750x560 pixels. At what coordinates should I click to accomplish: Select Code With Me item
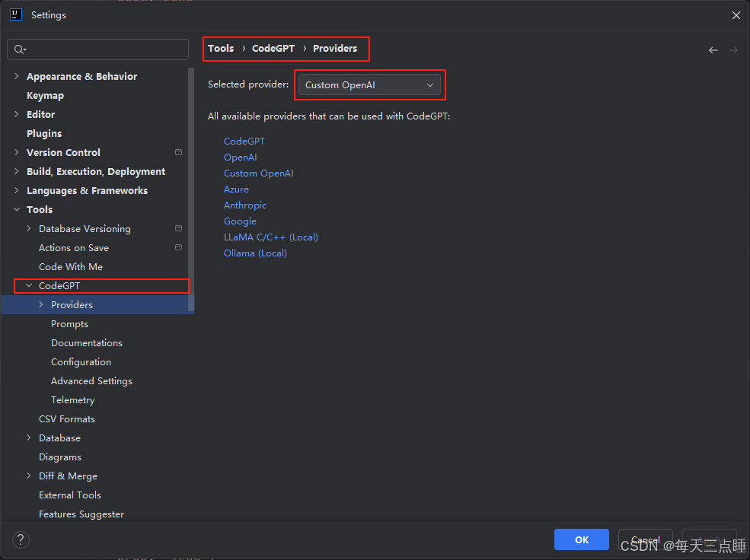[71, 266]
